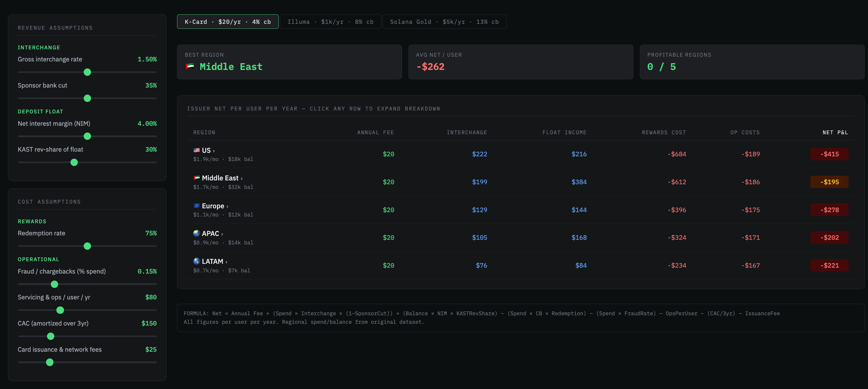
Task: Click the US flag icon in table
Action: [196, 150]
